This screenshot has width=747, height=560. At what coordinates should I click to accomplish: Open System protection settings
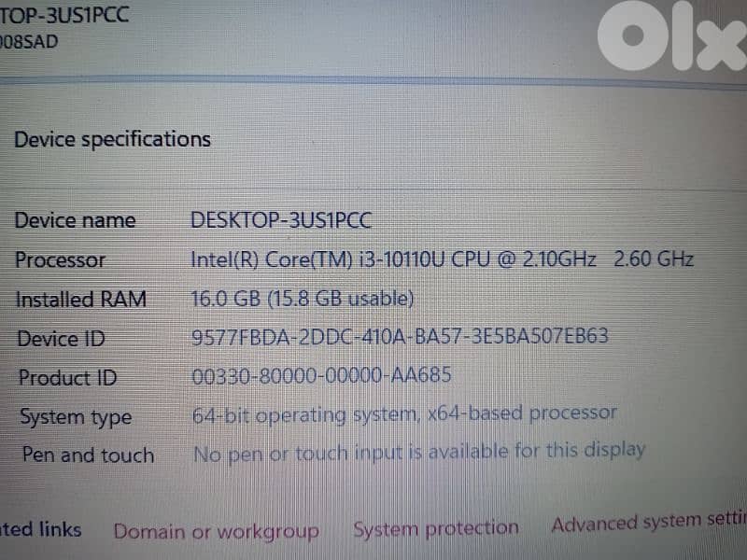point(435,527)
